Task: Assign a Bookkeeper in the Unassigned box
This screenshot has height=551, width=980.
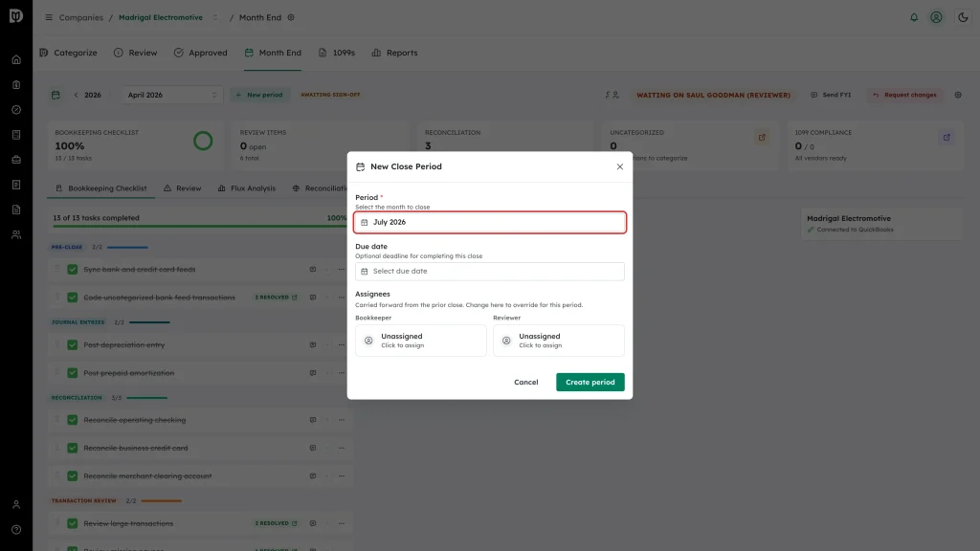Action: [421, 341]
